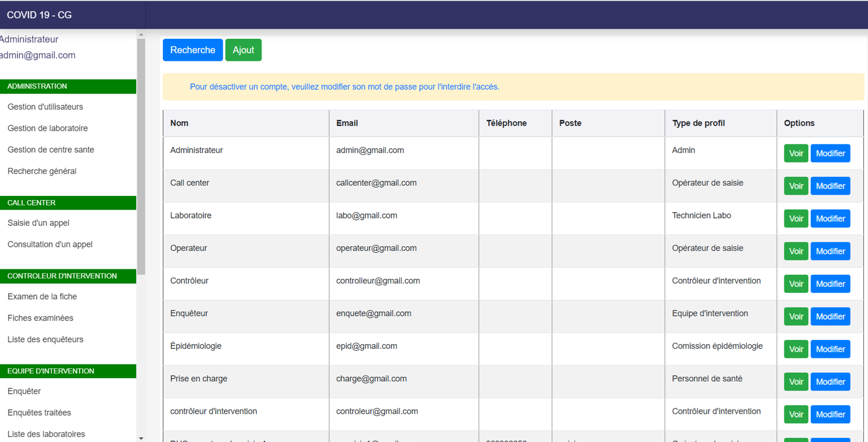Open Examen de la fiche

(42, 297)
